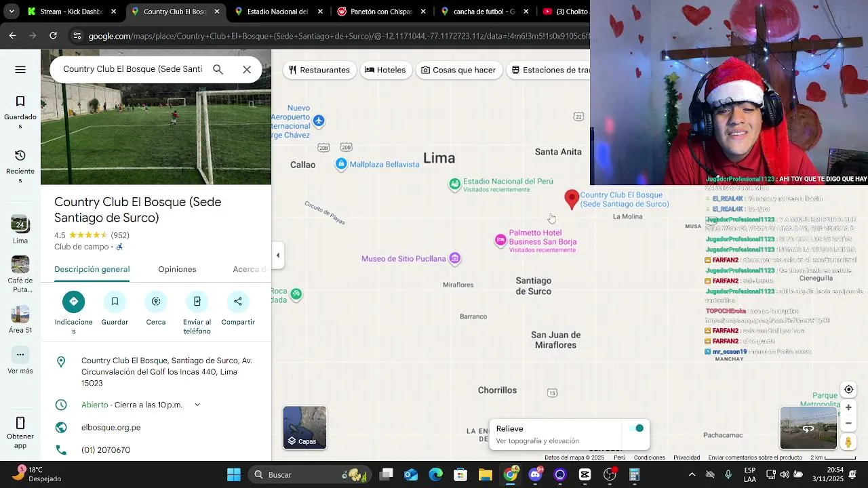Click the (952) reviews count
This screenshot has height=488, width=868.
tap(120, 235)
